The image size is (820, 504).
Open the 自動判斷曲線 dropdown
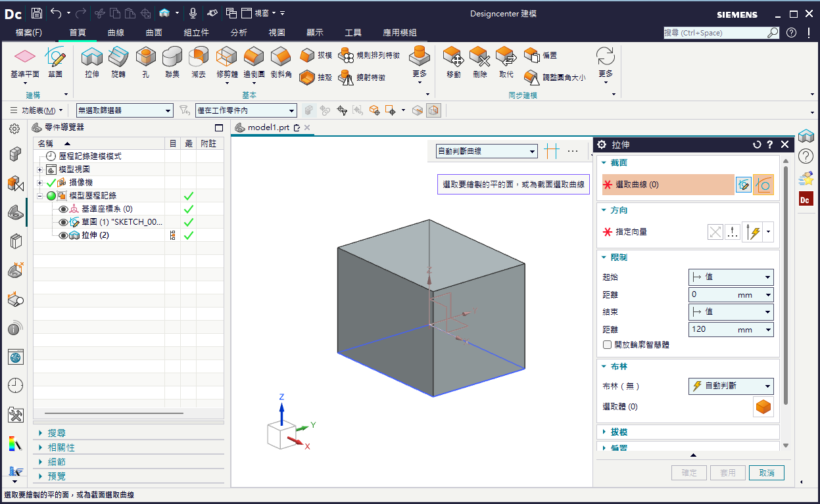point(487,151)
